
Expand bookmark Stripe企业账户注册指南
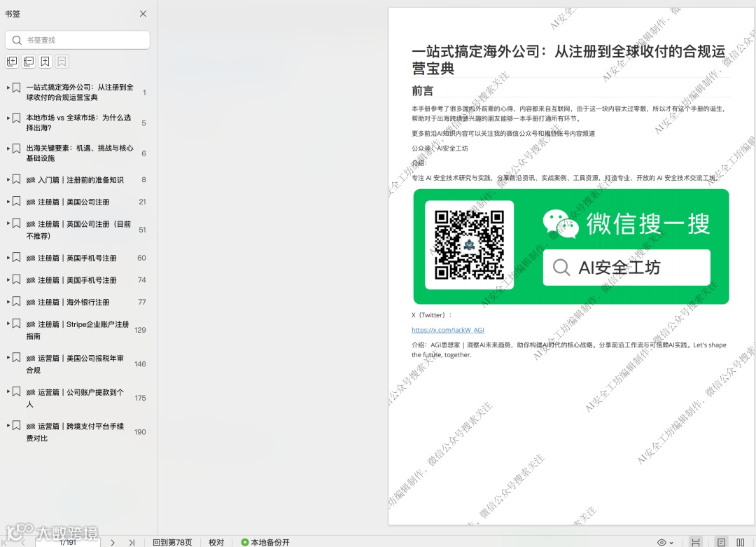(x=8, y=324)
